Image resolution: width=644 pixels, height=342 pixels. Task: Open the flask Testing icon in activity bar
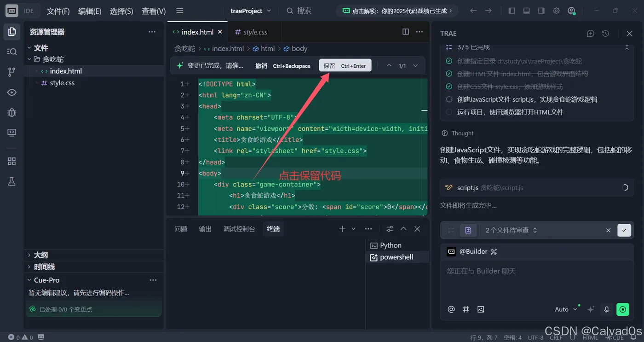pos(12,181)
